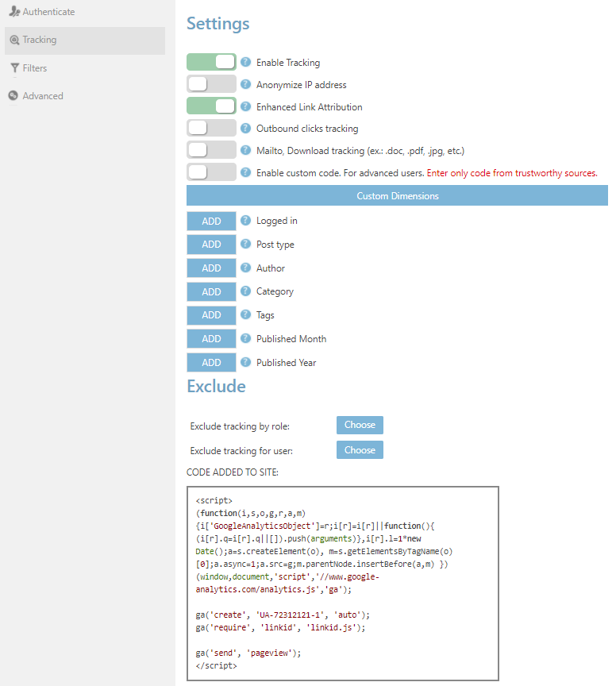
Task: Show help for Published Month dimension
Action: (246, 338)
